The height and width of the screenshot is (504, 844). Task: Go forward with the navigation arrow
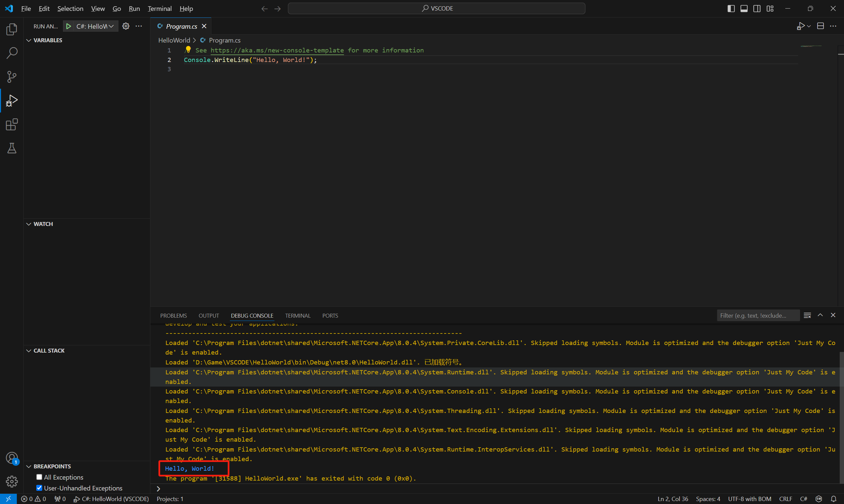277,9
